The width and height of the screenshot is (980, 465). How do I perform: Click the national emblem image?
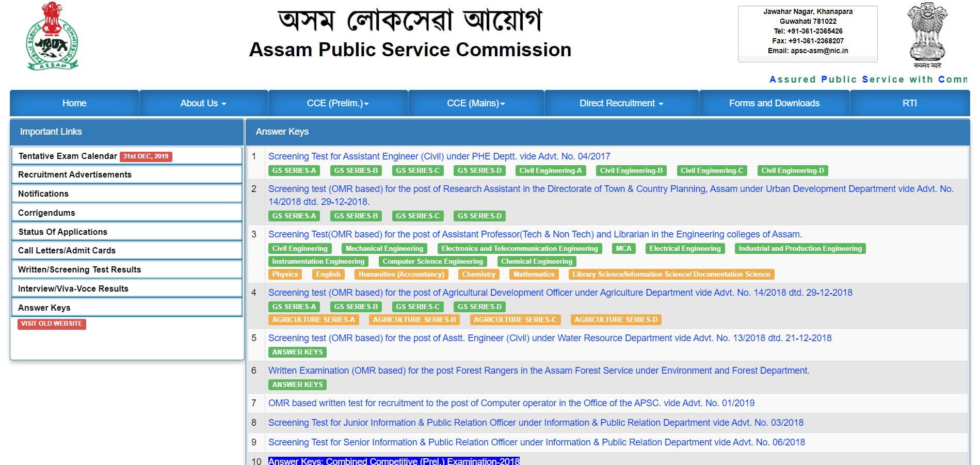click(x=927, y=35)
